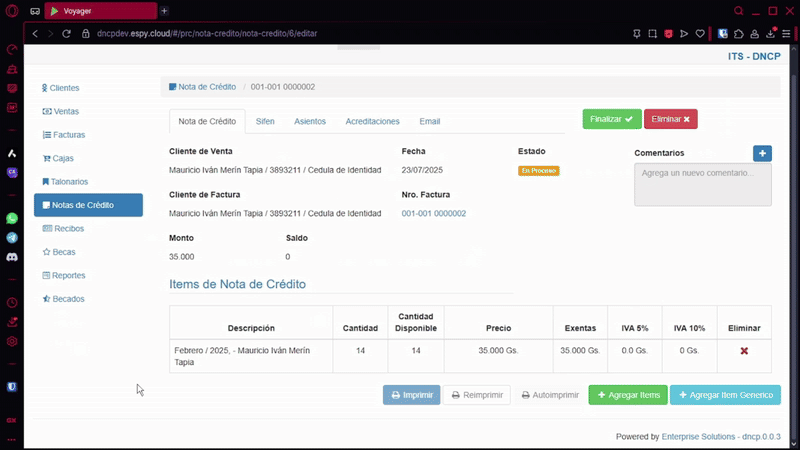Delete the item with the red X
Viewport: 800px width, 450px height.
(744, 351)
